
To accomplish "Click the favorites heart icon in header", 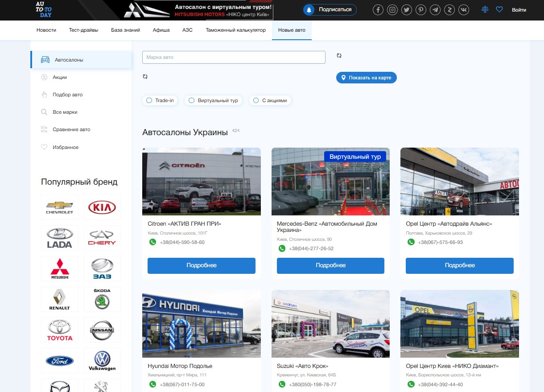I will click(499, 9).
